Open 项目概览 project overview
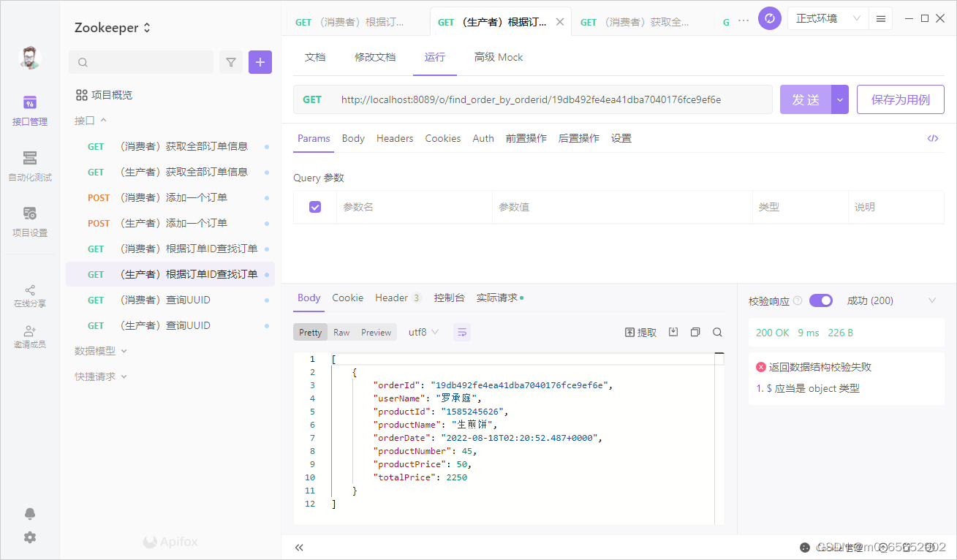Screen dimensions: 957x560 [104, 95]
